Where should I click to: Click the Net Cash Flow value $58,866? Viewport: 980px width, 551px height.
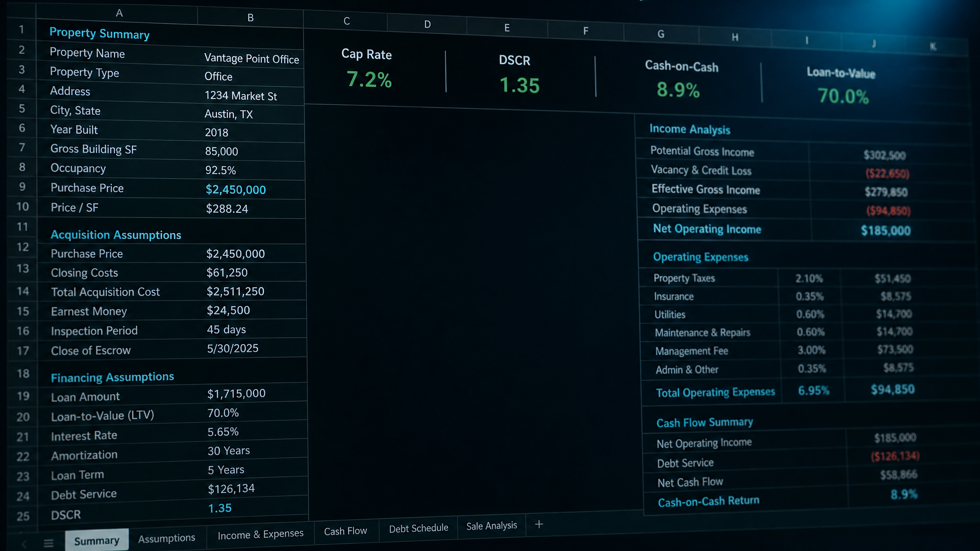coord(899,475)
